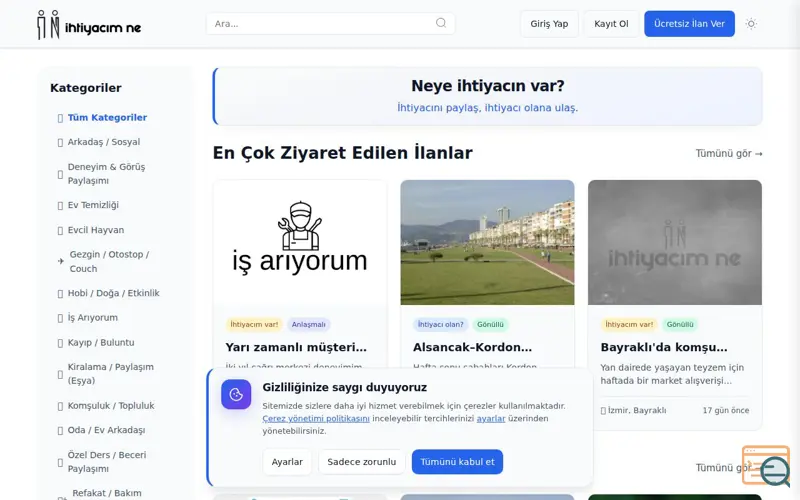Open the Alsancak-Kordon seaside photo
This screenshot has width=800, height=500.
pyautogui.click(x=487, y=242)
